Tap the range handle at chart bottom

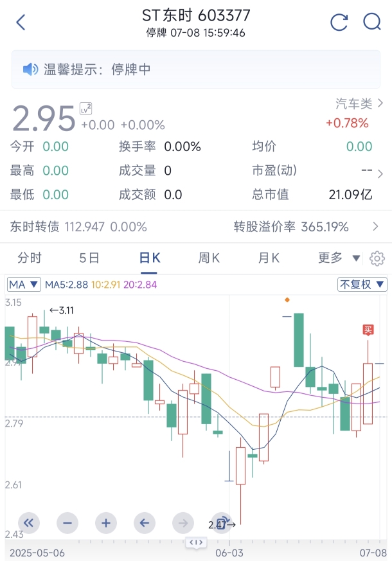[196, 542]
